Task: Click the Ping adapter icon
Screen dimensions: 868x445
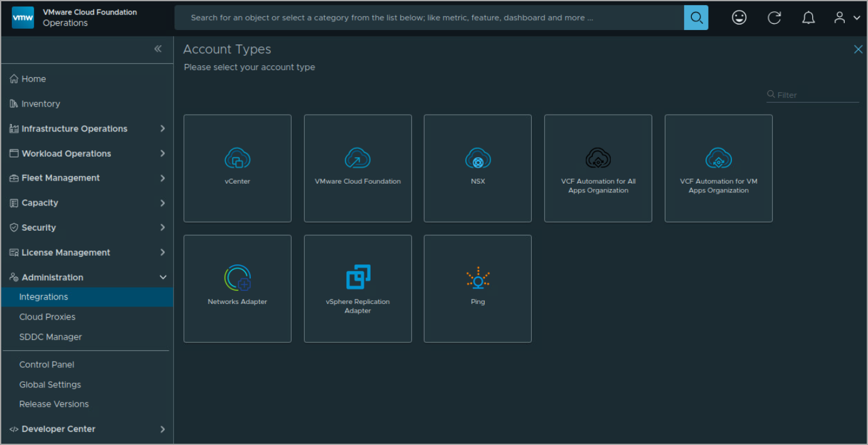Action: tap(478, 278)
